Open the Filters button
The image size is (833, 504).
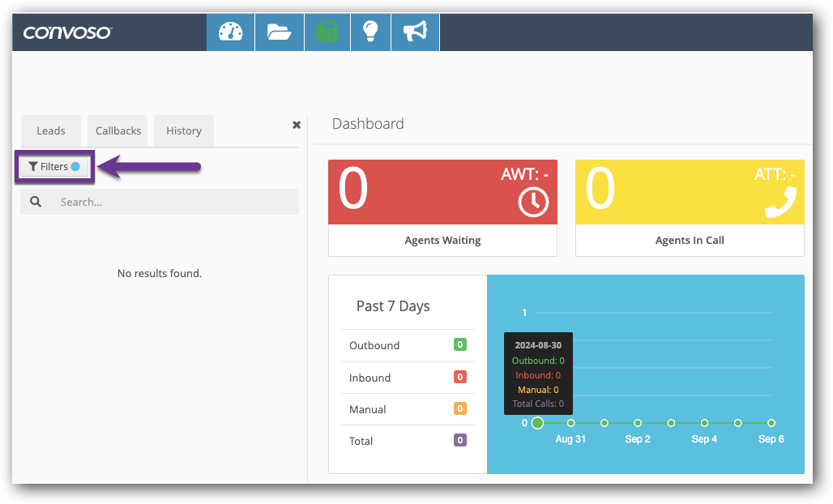coord(54,167)
